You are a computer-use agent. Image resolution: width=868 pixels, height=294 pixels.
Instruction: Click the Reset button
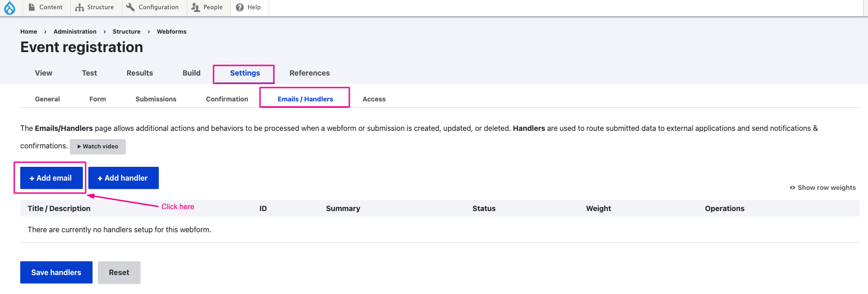pyautogui.click(x=119, y=272)
